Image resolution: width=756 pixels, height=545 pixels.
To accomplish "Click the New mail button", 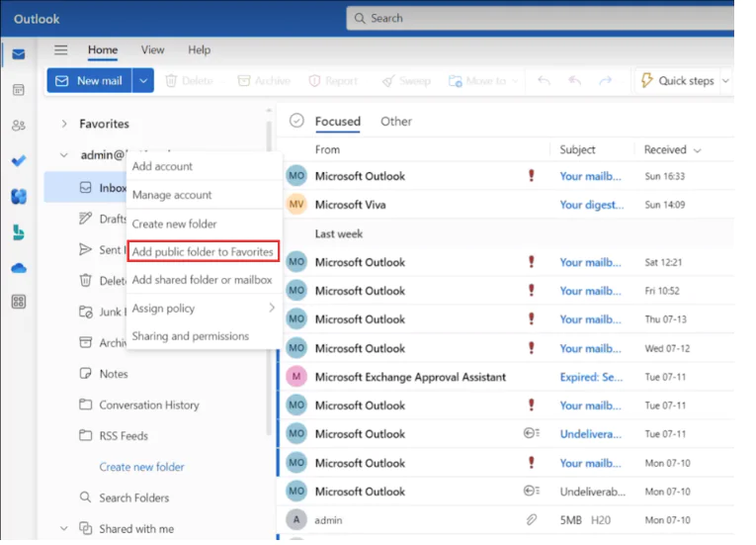I will point(90,81).
